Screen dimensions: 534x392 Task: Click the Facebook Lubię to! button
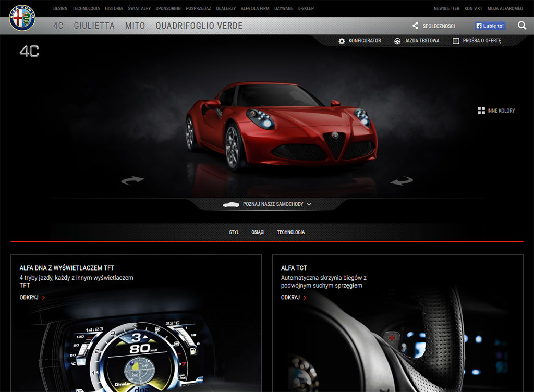point(490,26)
